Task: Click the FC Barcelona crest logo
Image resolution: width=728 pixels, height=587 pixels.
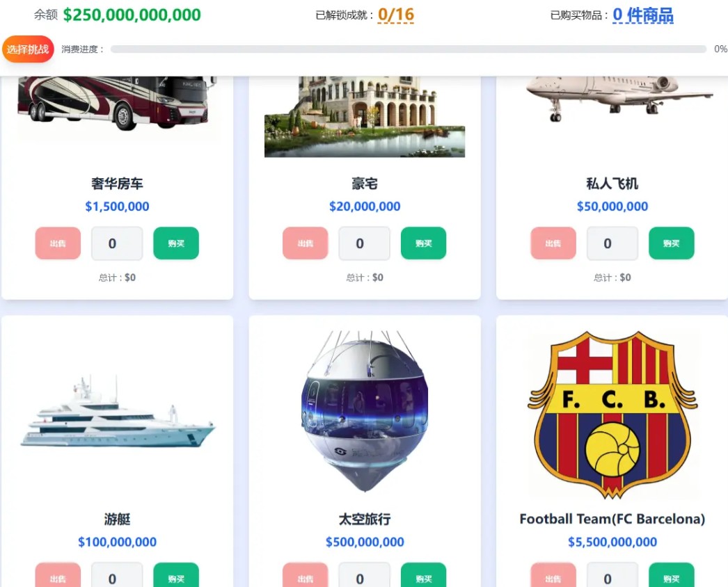Action: coord(612,415)
